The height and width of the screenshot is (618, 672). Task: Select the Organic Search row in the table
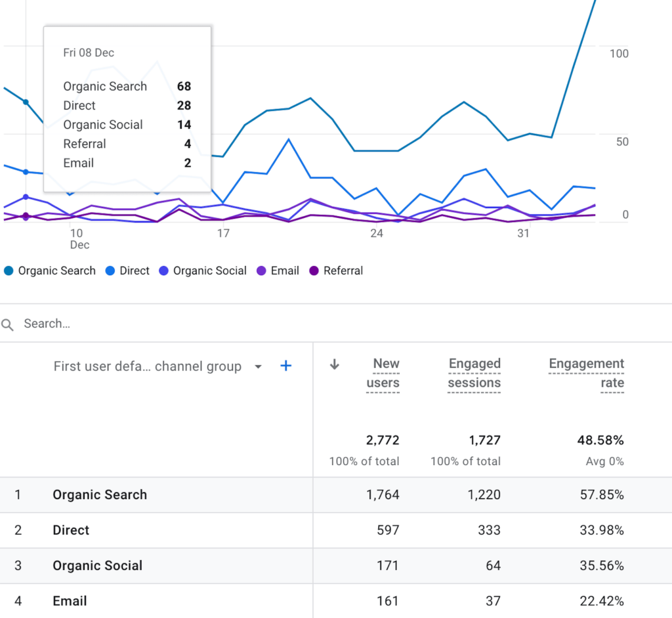pyautogui.click(x=100, y=495)
